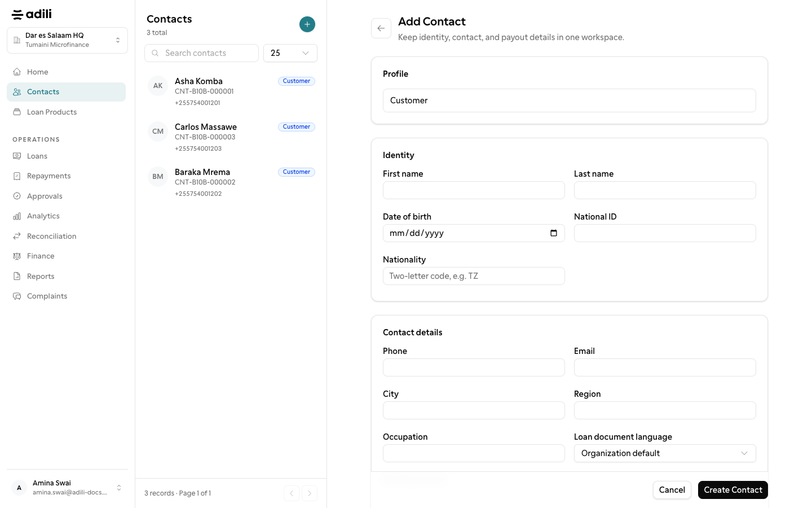812x508 pixels.
Task: Click the adili logo
Action: pyautogui.click(x=32, y=14)
